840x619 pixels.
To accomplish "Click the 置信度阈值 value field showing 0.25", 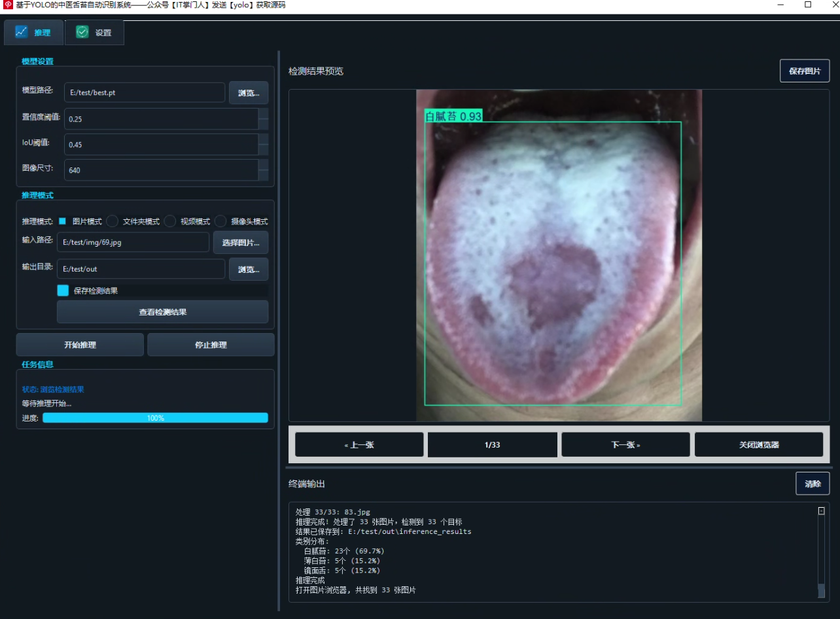I will tap(161, 119).
